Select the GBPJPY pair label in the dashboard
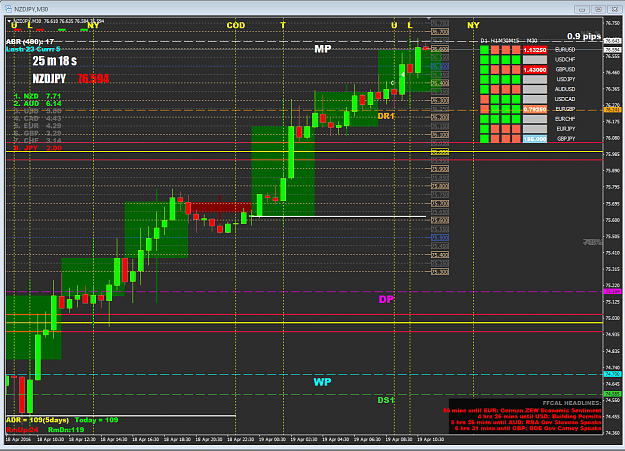This screenshot has width=625, height=451. point(565,139)
